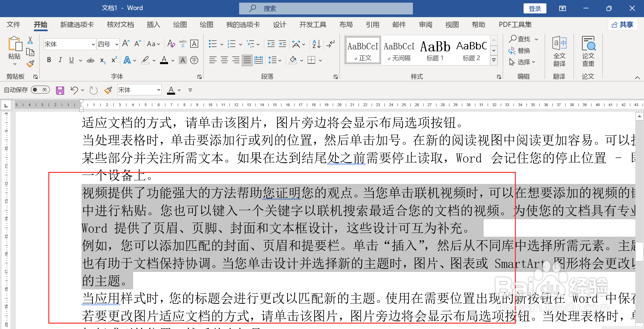Expand numbered list options arrow
The image size is (644, 329).
pyautogui.click(x=240, y=44)
